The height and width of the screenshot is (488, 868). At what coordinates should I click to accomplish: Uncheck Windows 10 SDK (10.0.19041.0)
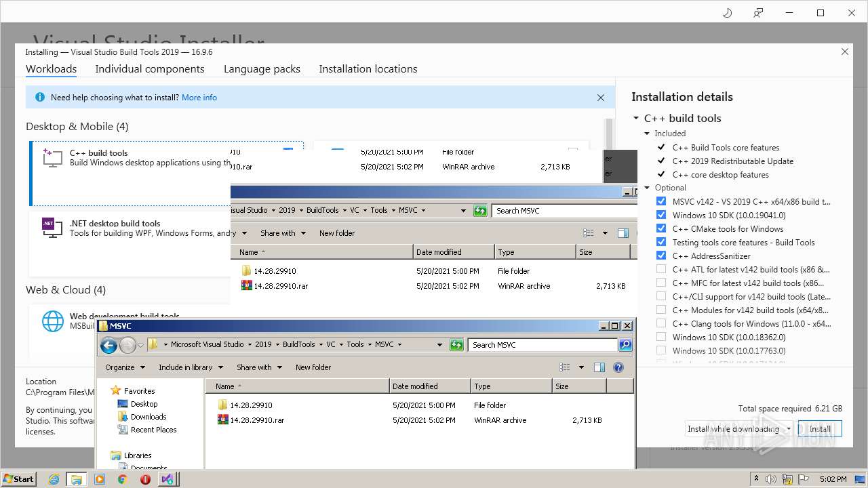(661, 215)
